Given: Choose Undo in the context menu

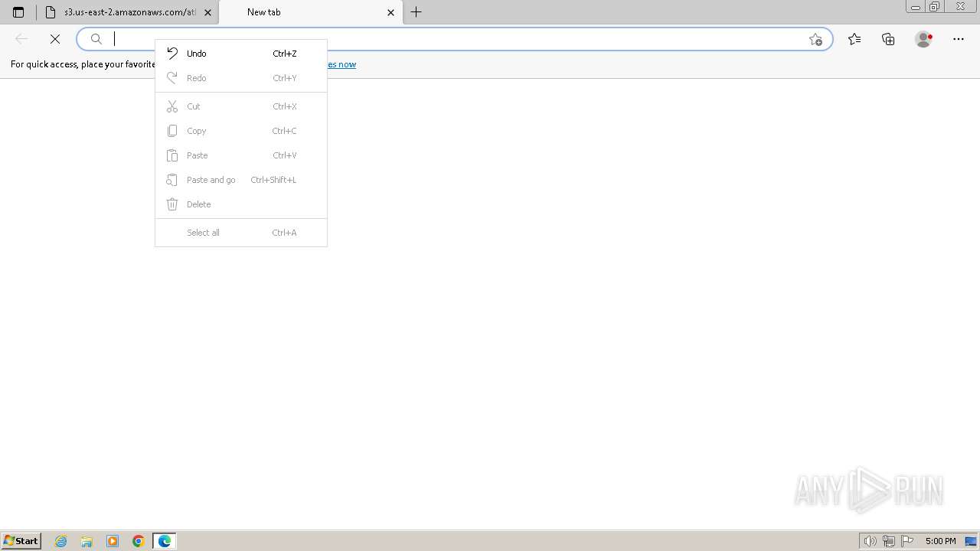Looking at the screenshot, I should [241, 54].
